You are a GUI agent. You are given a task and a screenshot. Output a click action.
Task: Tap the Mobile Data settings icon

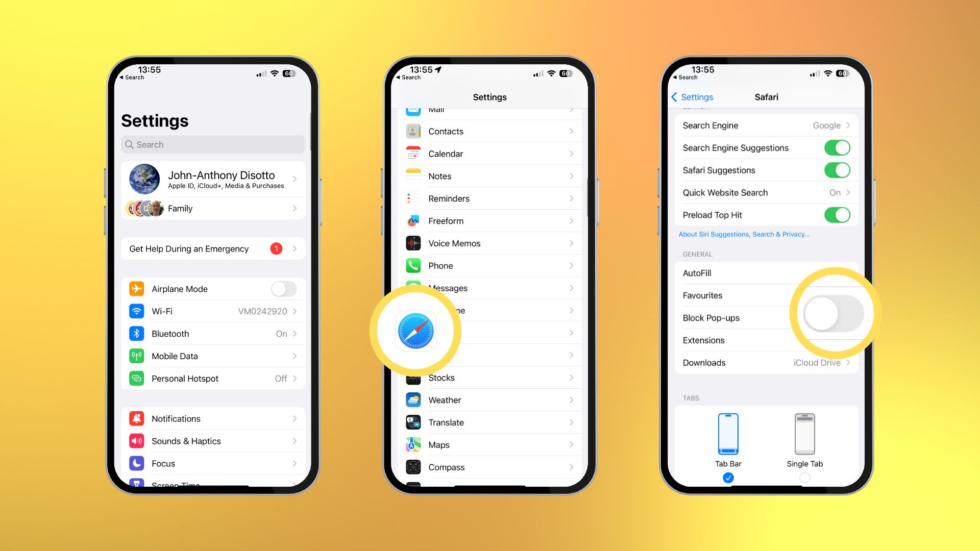[x=137, y=355]
